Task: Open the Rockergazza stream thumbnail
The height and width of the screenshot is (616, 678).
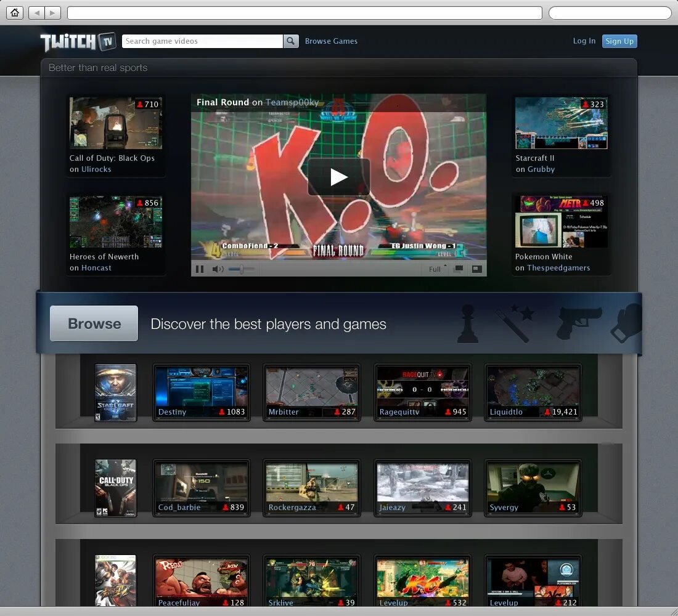Action: [312, 488]
